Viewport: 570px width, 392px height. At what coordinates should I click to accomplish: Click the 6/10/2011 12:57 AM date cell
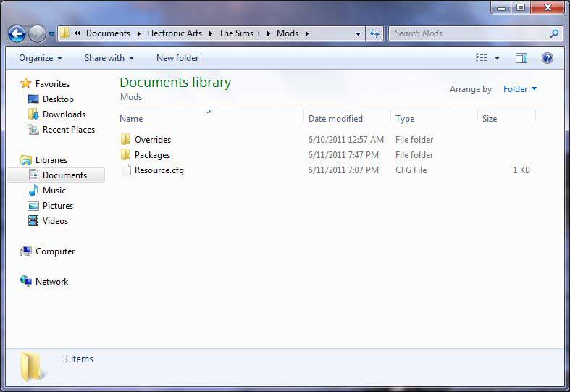click(345, 140)
